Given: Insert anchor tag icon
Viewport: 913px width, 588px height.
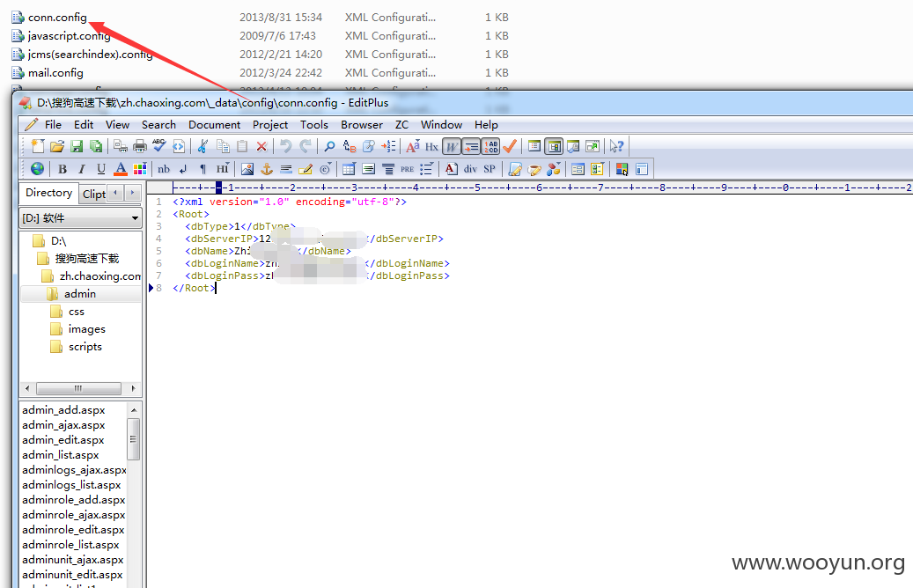Looking at the screenshot, I should (x=266, y=169).
